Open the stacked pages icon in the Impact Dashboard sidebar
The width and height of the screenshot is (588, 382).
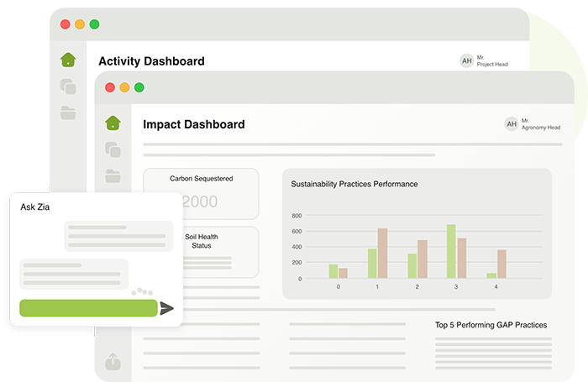pyautogui.click(x=113, y=149)
